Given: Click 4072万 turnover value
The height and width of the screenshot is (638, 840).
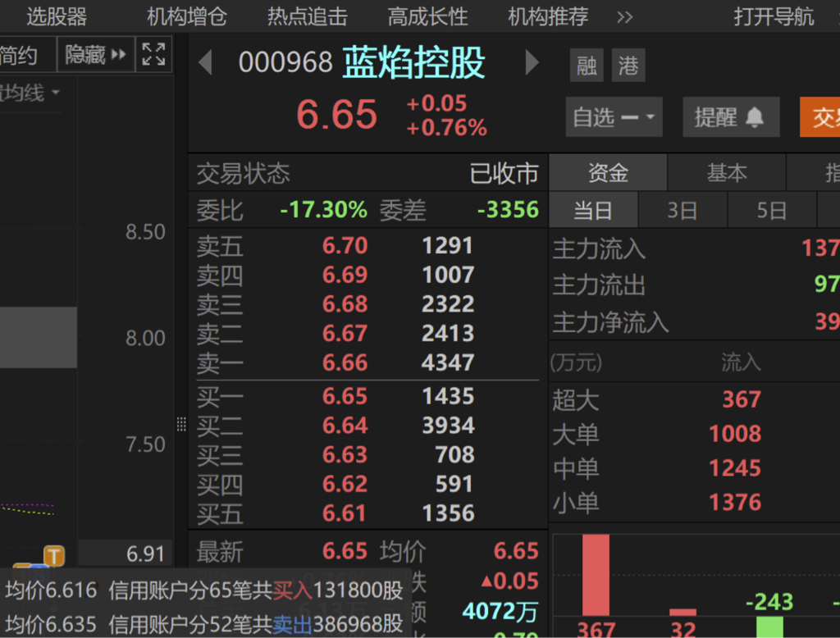Looking at the screenshot, I should [500, 611].
